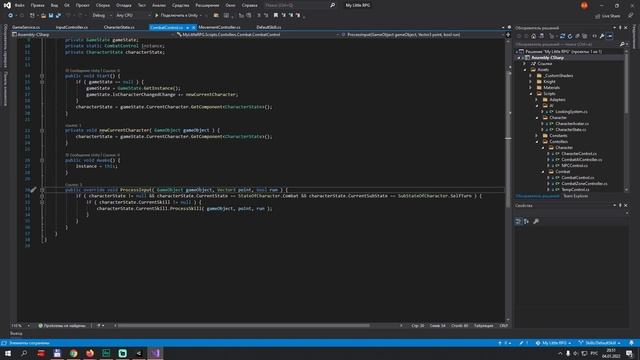Switch to the GameService.cs tab
The width and height of the screenshot is (640, 360).
pyautogui.click(x=26, y=27)
